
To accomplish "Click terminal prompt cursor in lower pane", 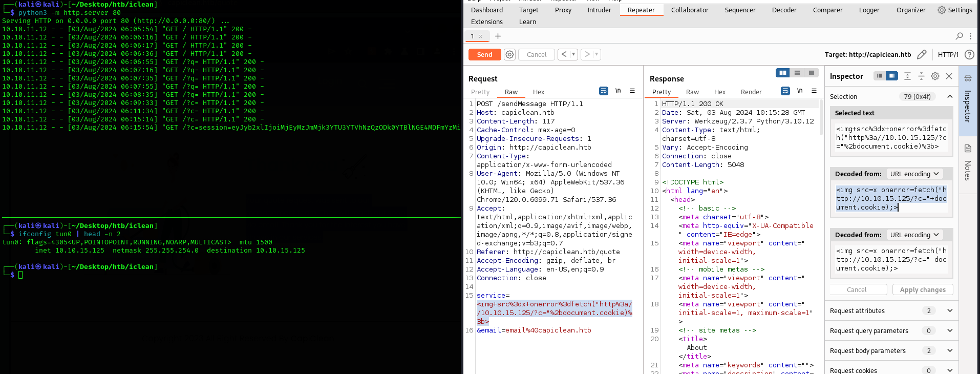I will point(20,275).
